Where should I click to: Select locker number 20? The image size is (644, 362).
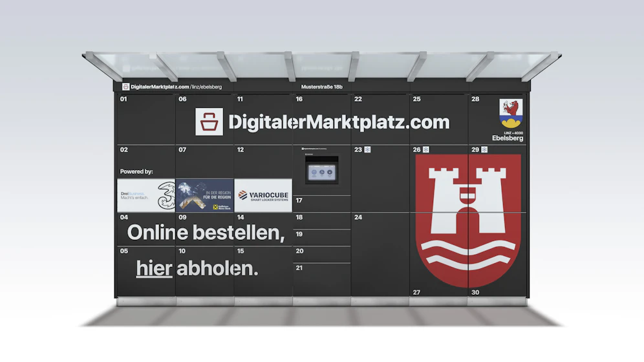tap(299, 251)
